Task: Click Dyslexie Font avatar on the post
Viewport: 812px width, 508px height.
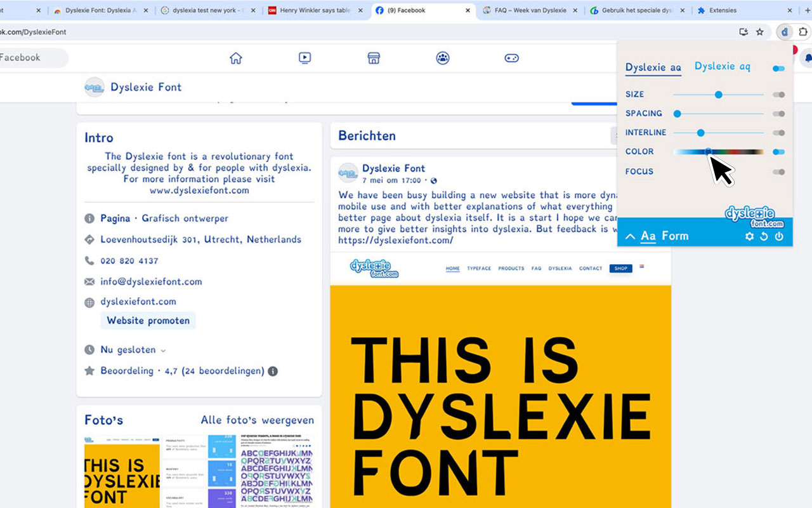Action: [348, 173]
